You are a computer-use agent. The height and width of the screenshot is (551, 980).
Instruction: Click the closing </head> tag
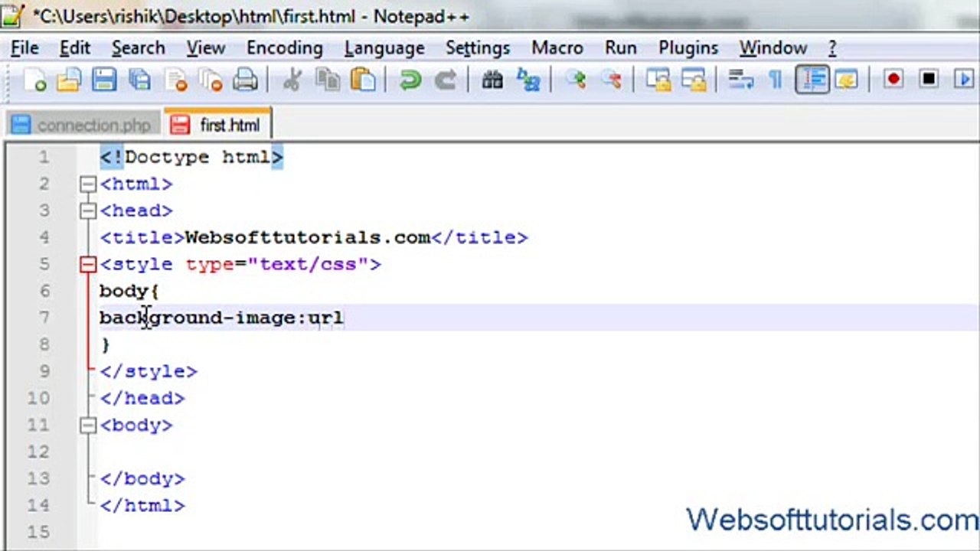(x=142, y=398)
